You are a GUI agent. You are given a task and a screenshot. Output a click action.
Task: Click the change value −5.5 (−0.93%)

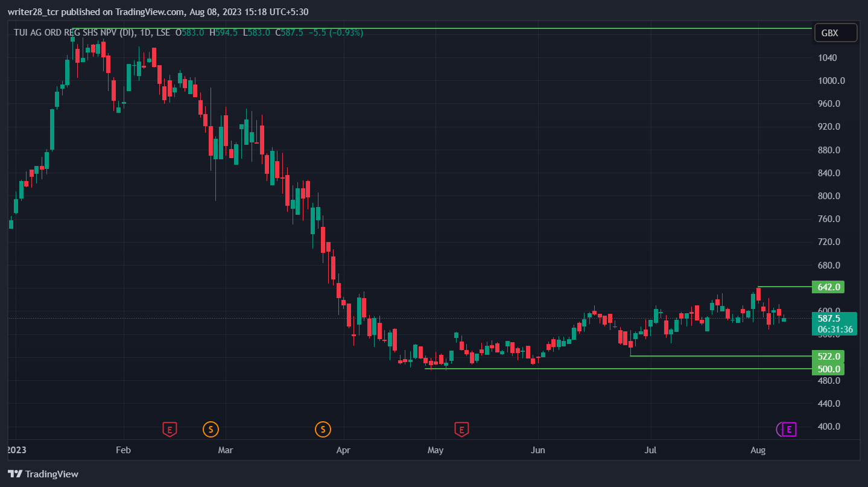[x=336, y=33]
